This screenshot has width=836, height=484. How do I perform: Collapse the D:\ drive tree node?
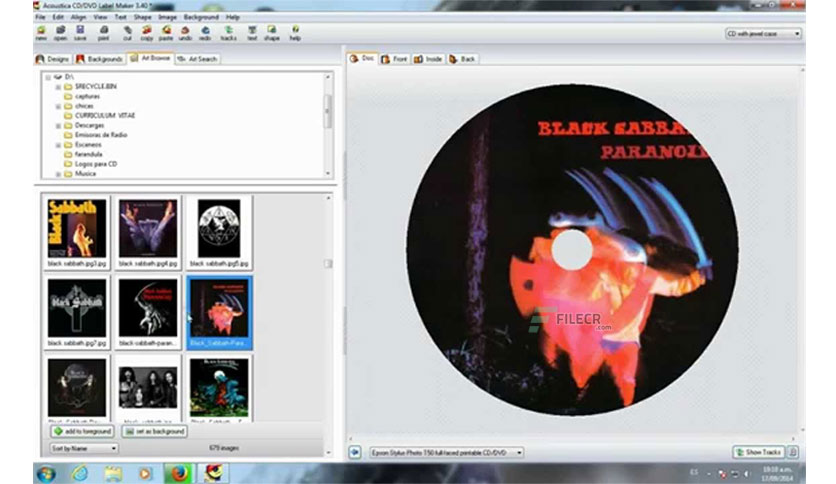48,77
